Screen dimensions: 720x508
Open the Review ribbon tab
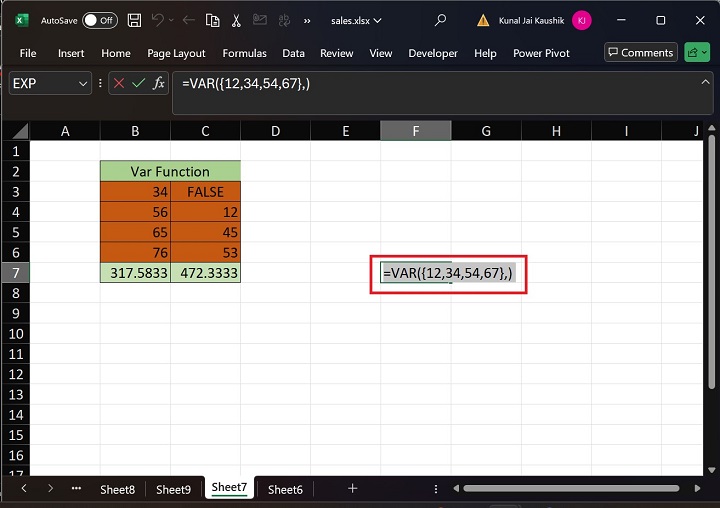click(x=337, y=53)
